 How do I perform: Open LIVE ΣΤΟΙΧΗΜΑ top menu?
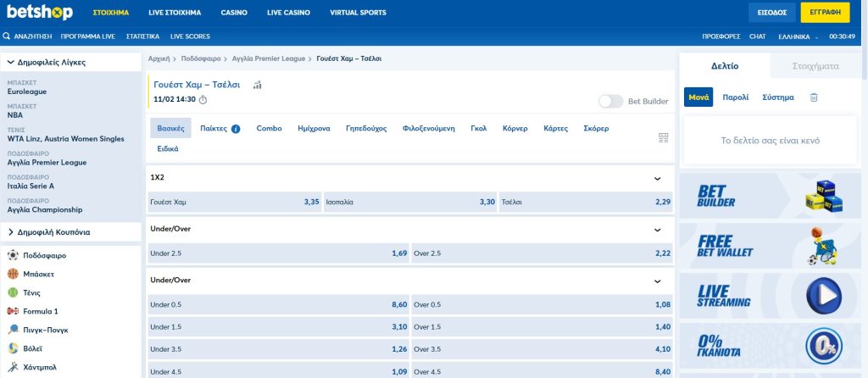pyautogui.click(x=175, y=12)
